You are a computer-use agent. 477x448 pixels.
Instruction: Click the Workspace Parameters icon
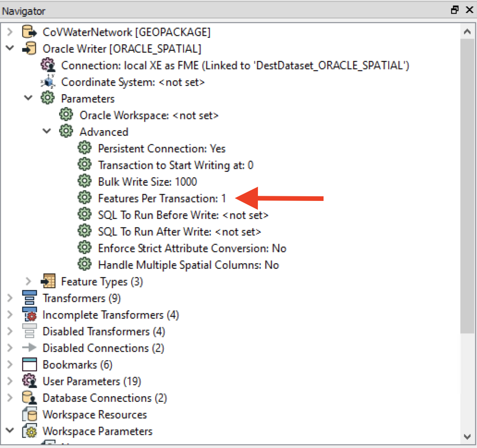pyautogui.click(x=30, y=430)
